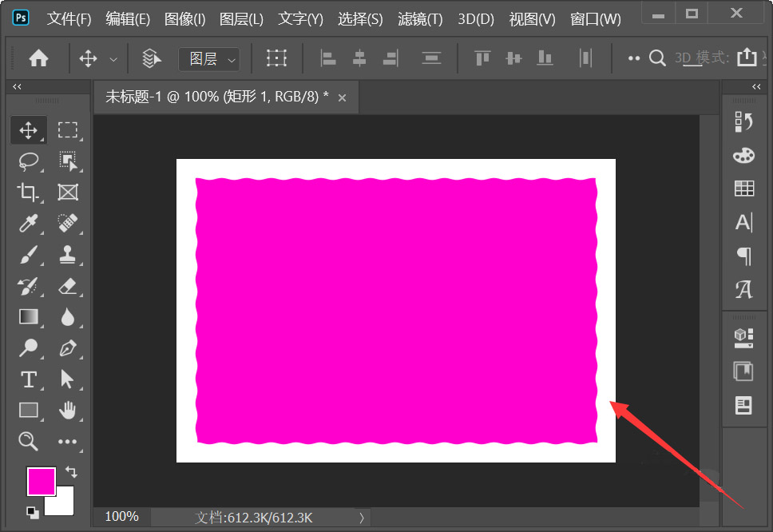Collapse right panel dock with chevron
The width and height of the screenshot is (773, 532).
click(755, 86)
